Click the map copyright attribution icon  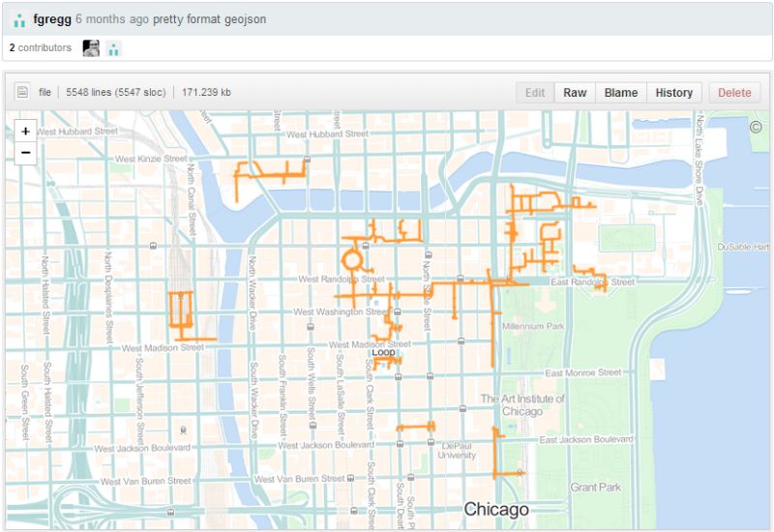tap(756, 127)
